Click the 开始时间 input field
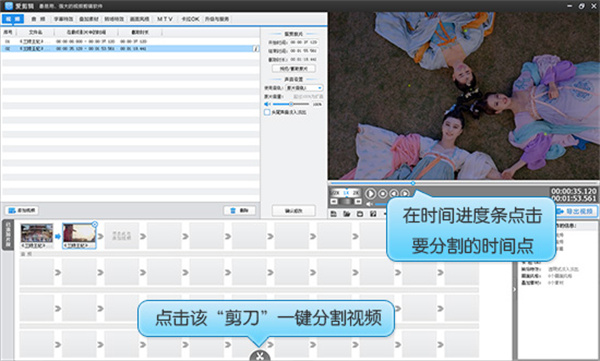Viewport: 600px width, 361px height. coord(304,42)
